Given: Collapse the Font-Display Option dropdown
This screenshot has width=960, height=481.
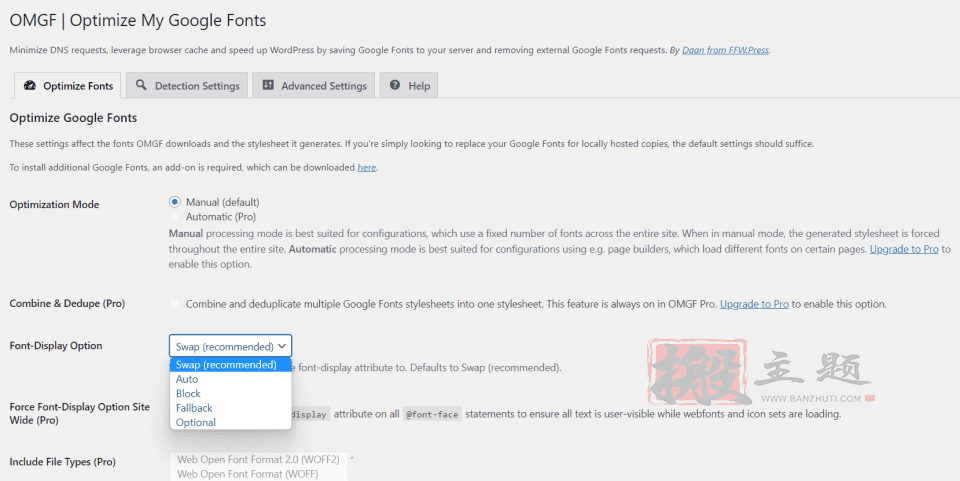Looking at the screenshot, I should tap(230, 346).
